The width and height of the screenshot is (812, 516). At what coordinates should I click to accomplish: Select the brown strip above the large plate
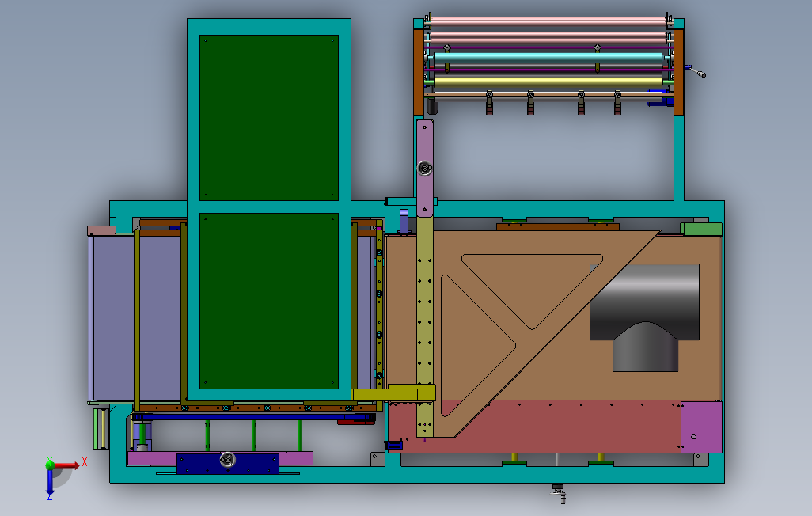coord(558,226)
